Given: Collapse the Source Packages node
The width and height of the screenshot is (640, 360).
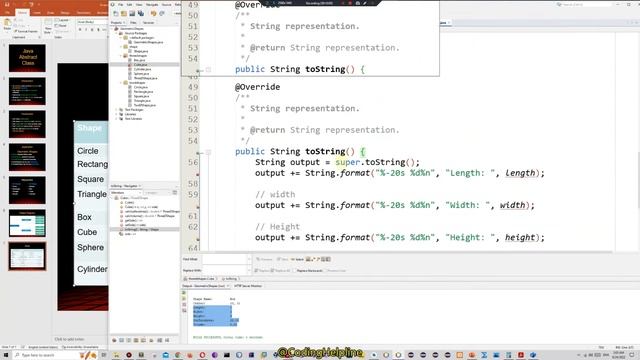Looking at the screenshot, I should 117,33.
